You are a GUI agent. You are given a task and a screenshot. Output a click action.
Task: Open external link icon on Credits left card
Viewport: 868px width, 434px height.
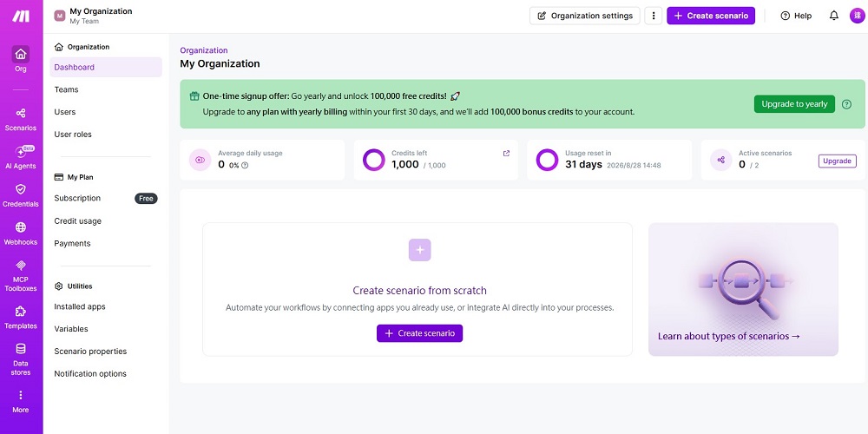point(506,154)
